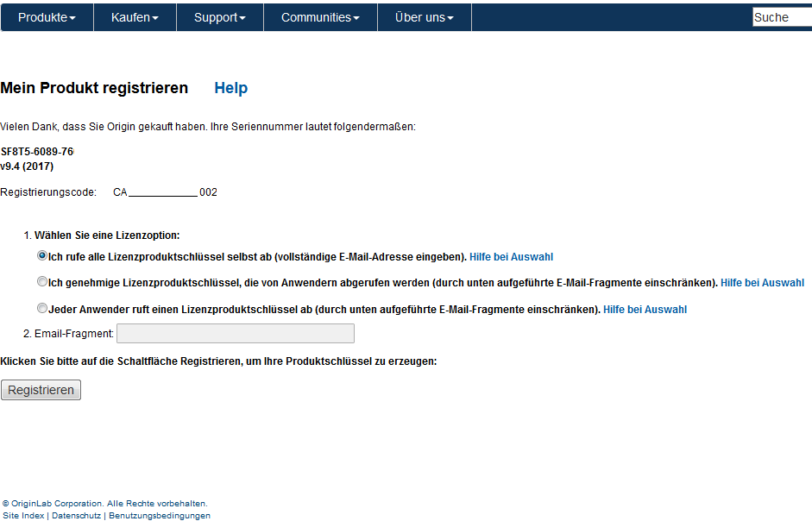Click the Suche search field
The height and width of the screenshot is (521, 812).
(782, 17)
